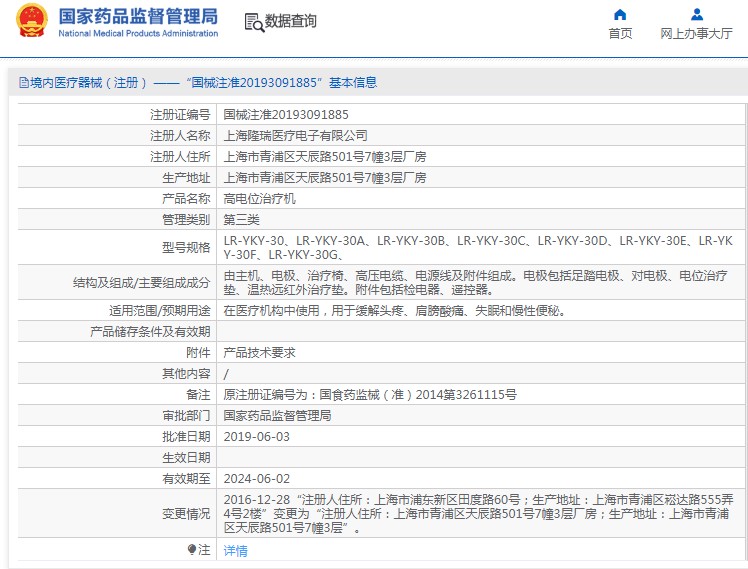Click the 首页 text link
Viewport: 748px width, 569px height.
click(x=620, y=33)
